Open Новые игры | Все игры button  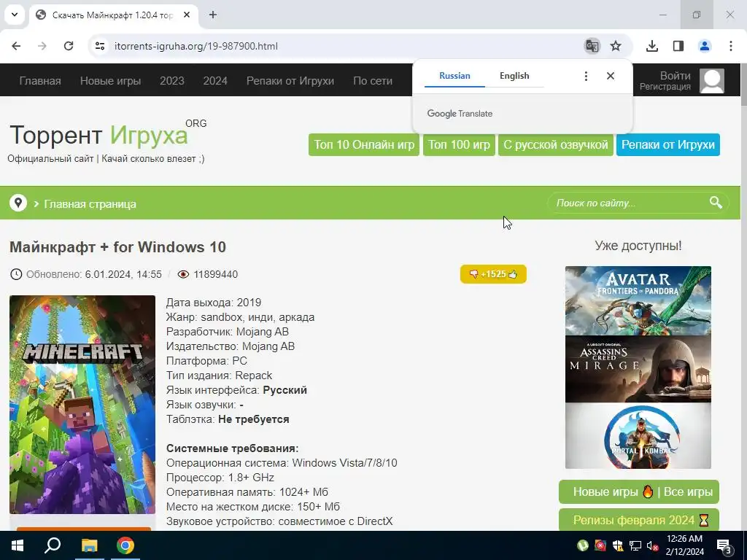(x=639, y=492)
